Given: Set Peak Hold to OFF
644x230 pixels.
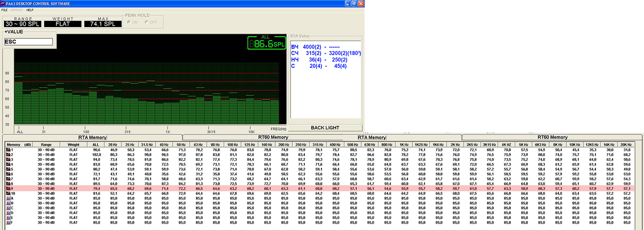Looking at the screenshot, I should (x=146, y=22).
